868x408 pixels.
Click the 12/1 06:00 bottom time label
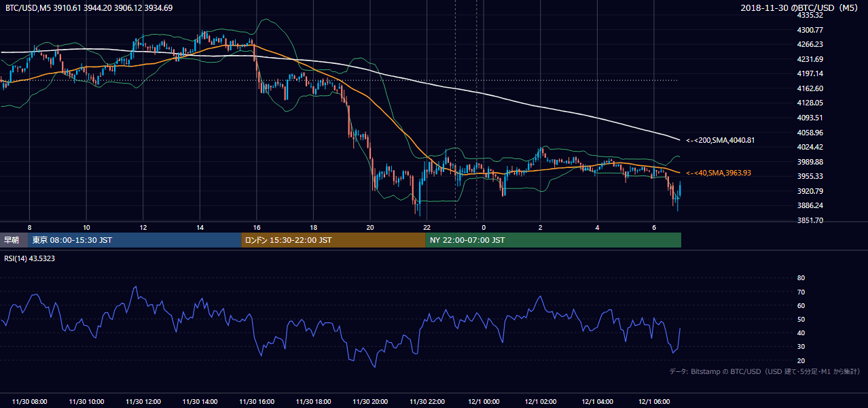pyautogui.click(x=654, y=401)
